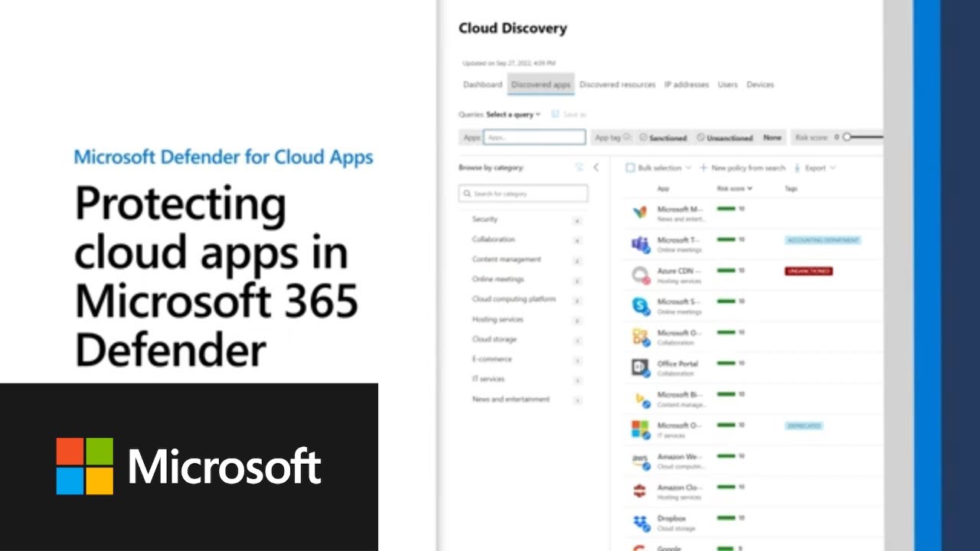Open the Select a query dropdown
The image size is (980, 551).
pyautogui.click(x=513, y=114)
